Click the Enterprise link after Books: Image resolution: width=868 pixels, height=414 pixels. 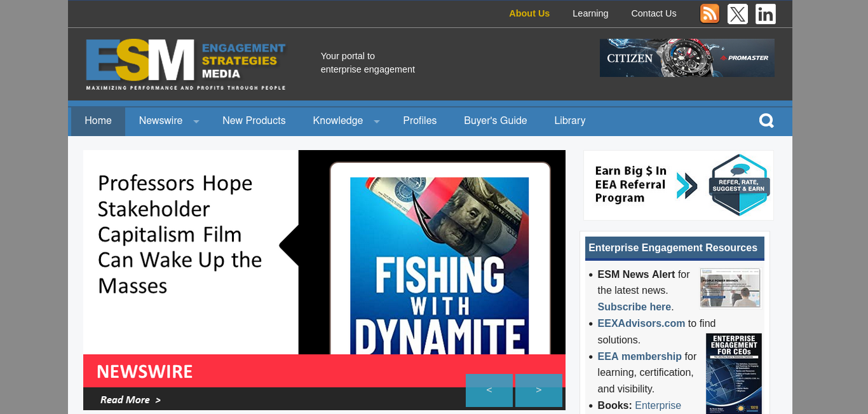[x=658, y=405]
